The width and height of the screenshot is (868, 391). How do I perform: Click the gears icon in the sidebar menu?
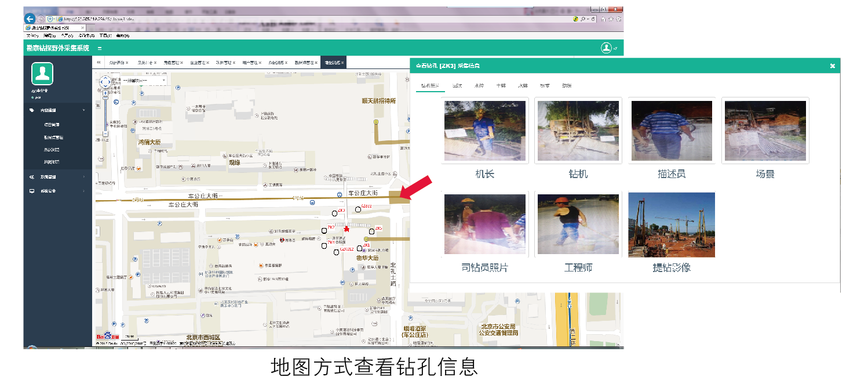(32, 177)
